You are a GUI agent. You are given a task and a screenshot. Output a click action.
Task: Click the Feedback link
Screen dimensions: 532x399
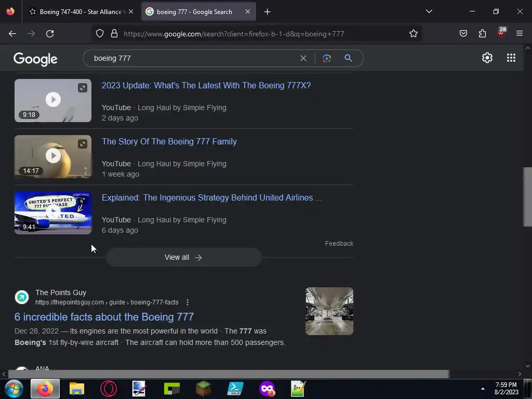point(339,244)
